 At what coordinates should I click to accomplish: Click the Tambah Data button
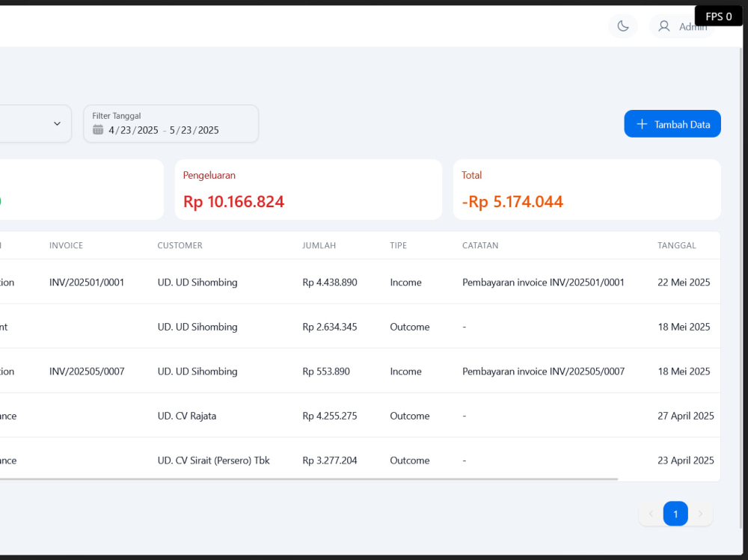click(672, 124)
